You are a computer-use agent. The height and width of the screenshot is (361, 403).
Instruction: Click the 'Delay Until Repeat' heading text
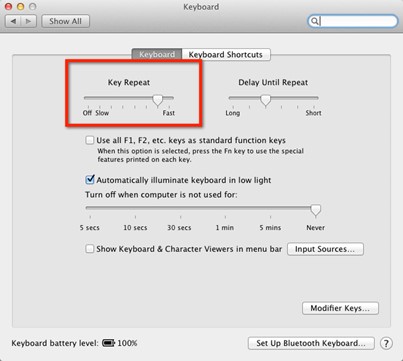[273, 82]
